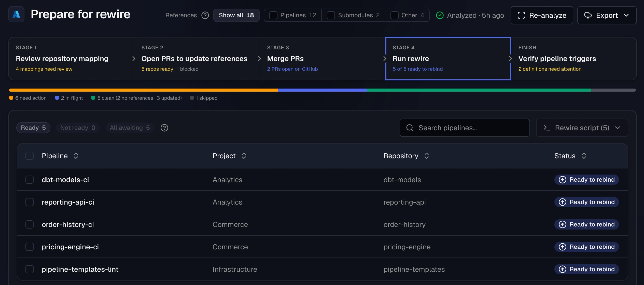The width and height of the screenshot is (644, 285).
Task: Click rebind arrow icon for reporting-api-ci
Action: 563,202
